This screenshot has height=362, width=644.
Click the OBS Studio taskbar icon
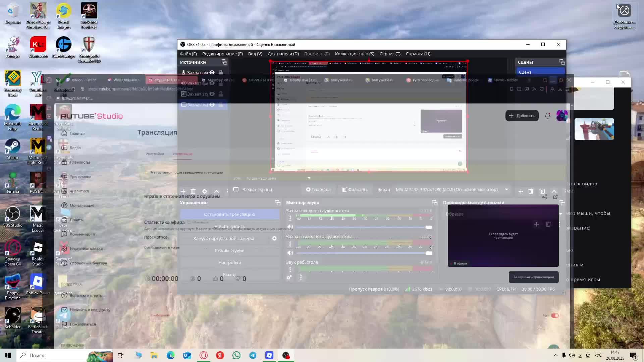[286, 355]
